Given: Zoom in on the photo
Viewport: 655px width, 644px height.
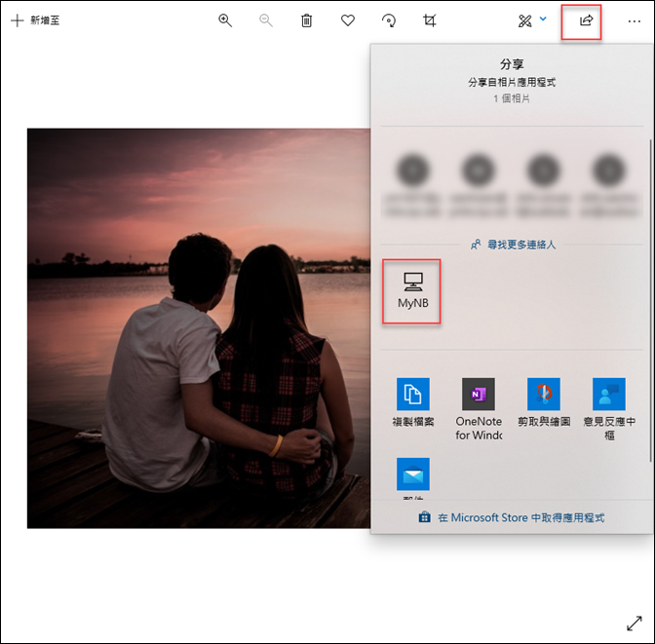Looking at the screenshot, I should [225, 20].
